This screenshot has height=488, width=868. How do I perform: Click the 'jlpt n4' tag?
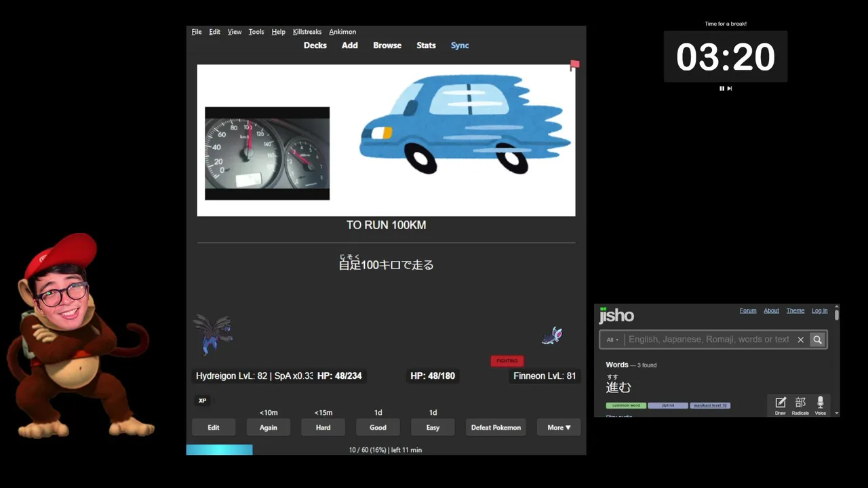(668, 405)
